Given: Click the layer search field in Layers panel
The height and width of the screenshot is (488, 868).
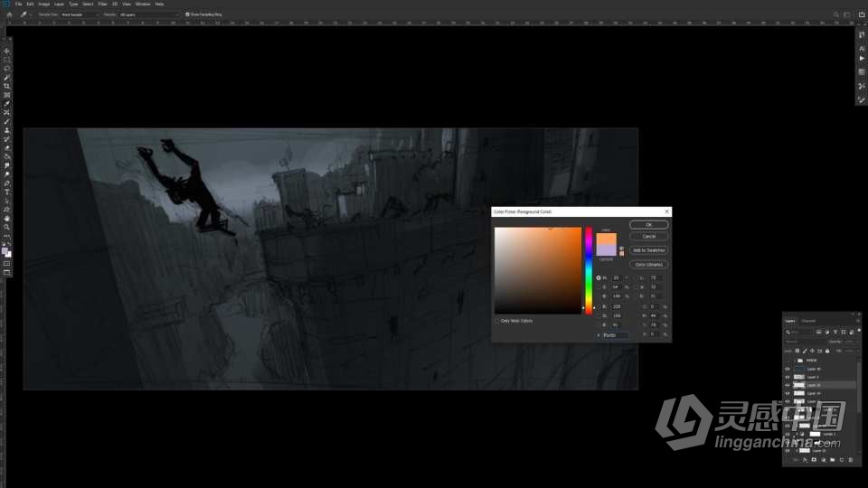Looking at the screenshot, I should coord(798,332).
